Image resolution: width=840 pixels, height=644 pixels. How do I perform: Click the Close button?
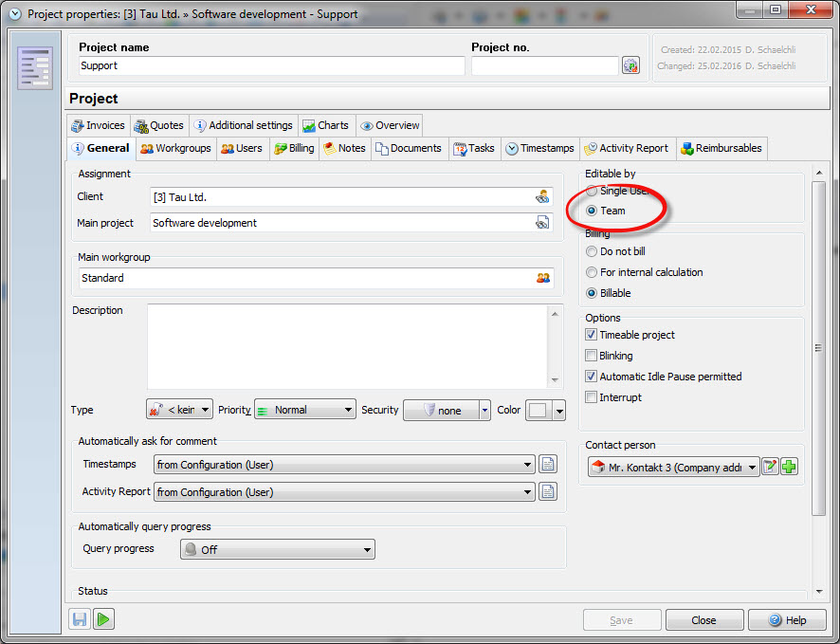pyautogui.click(x=703, y=620)
